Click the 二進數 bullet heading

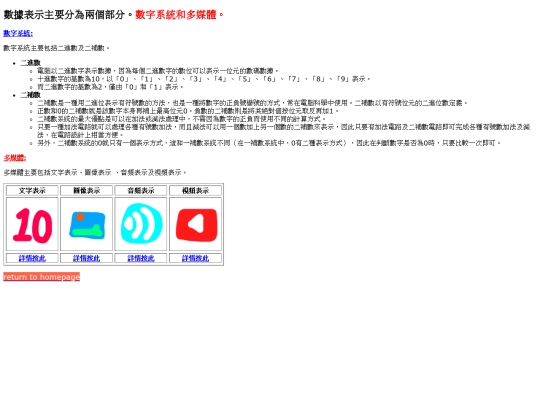point(30,63)
